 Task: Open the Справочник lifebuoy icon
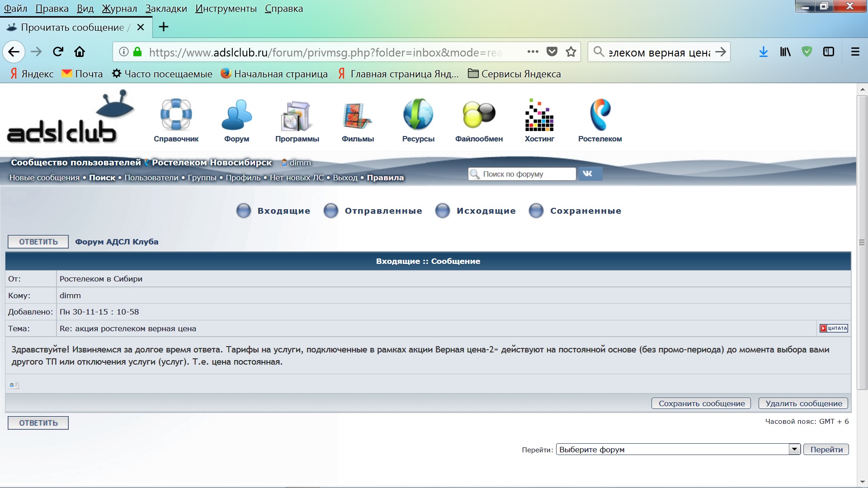click(x=176, y=114)
